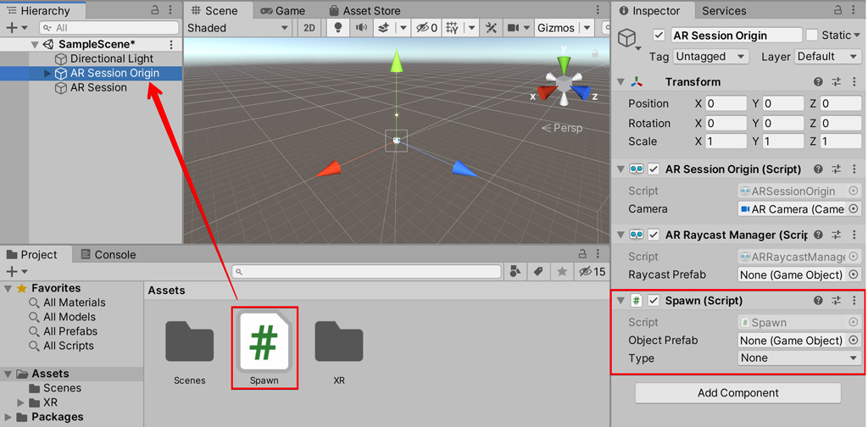Viewport: 868px width, 427px height.
Task: Toggle 2D scene view mode
Action: coord(309,28)
